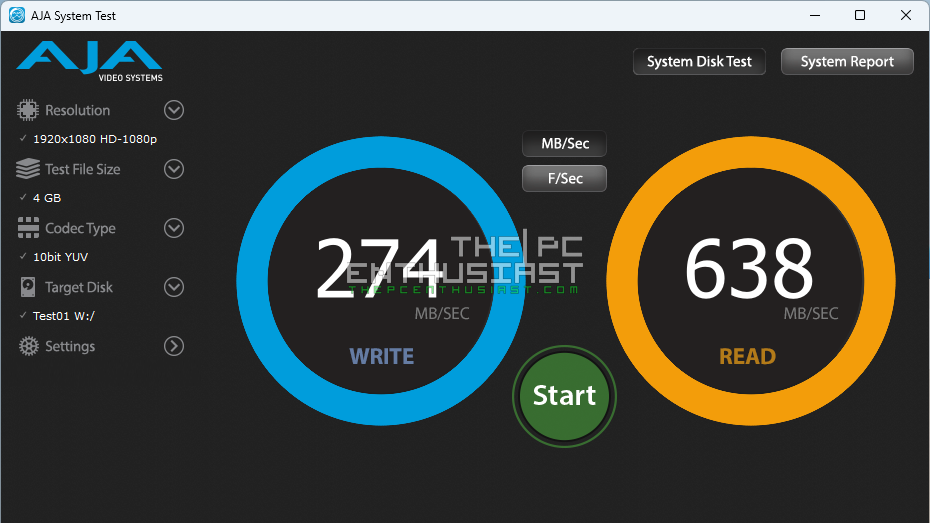The image size is (930, 523).
Task: Click the Settings gear icon
Action: (28, 346)
